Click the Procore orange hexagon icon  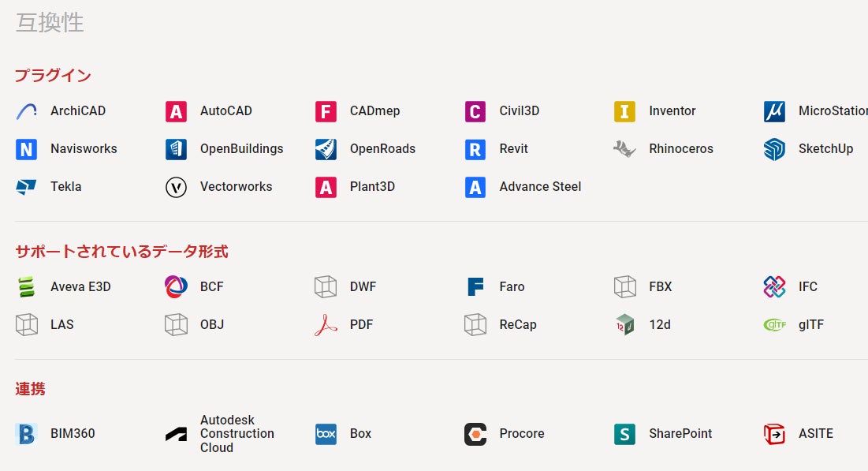[x=475, y=434]
